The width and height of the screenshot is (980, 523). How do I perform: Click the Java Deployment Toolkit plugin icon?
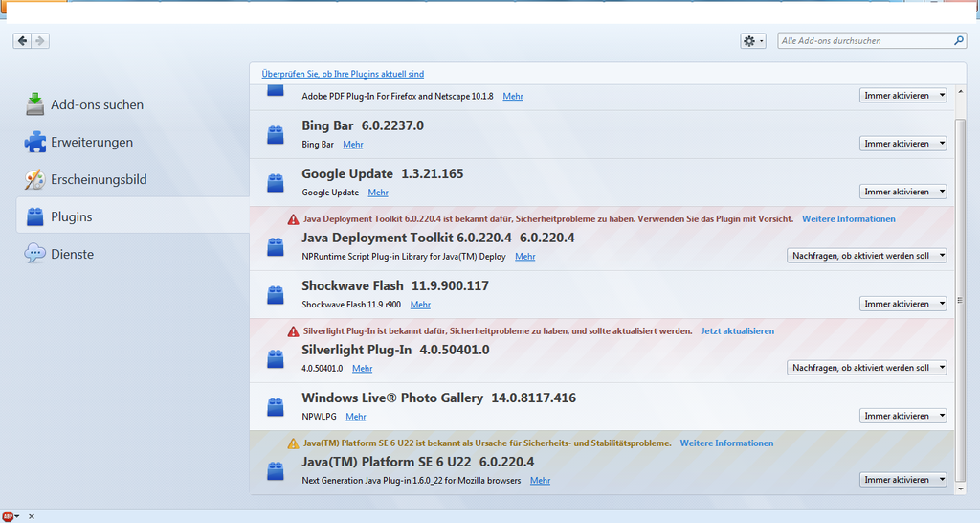(276, 246)
